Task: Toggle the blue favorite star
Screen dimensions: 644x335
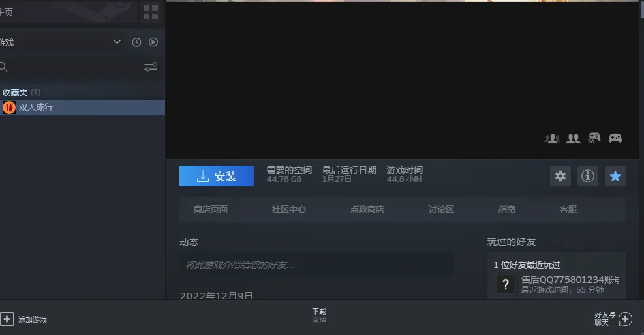Action: 615,176
